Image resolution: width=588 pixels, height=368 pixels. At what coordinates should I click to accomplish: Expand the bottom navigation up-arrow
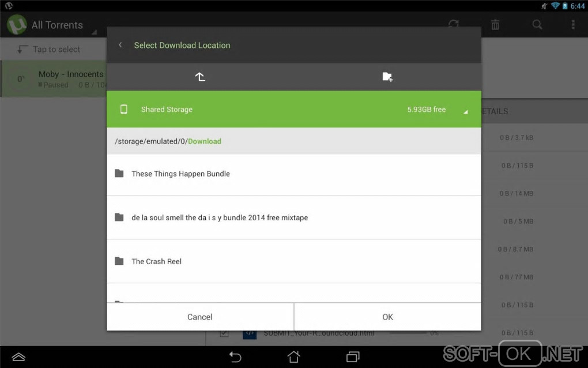click(x=18, y=357)
